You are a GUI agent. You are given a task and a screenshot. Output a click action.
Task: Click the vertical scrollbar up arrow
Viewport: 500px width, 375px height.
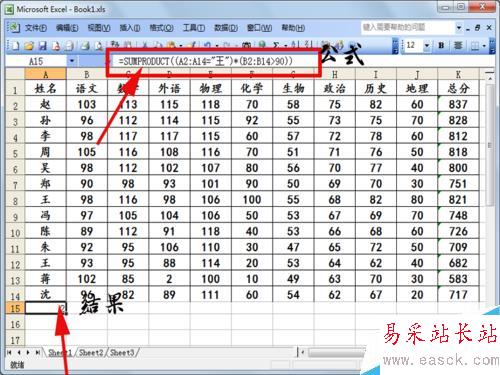[489, 79]
